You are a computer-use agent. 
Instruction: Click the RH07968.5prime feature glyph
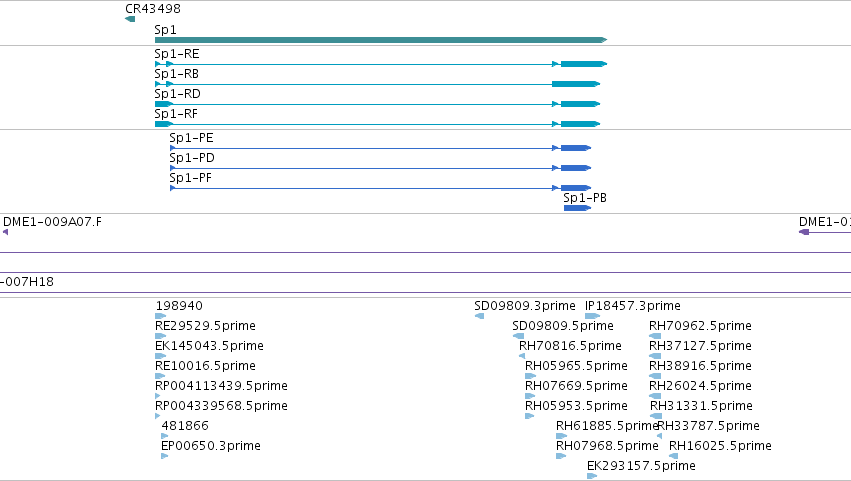pyautogui.click(x=561, y=456)
